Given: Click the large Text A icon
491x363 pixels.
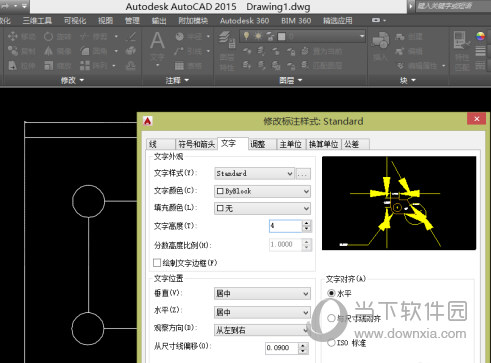Looking at the screenshot, I should coord(157,41).
